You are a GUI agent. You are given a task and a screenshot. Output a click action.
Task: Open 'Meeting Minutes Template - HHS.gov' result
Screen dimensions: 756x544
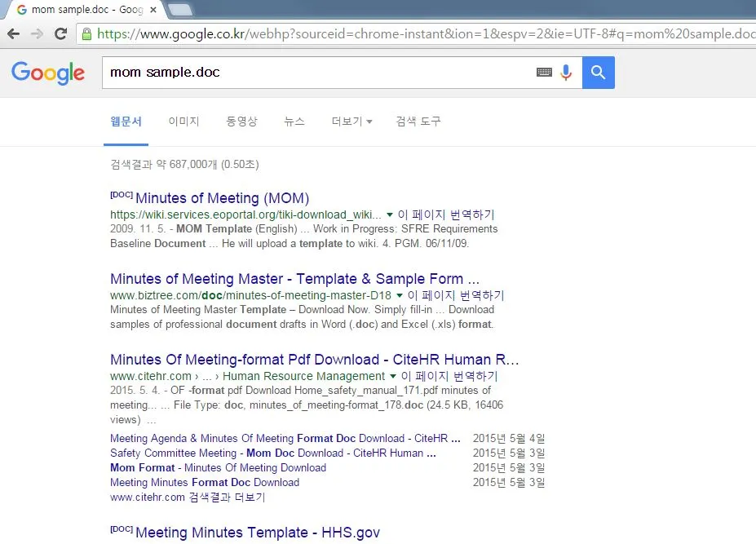(x=258, y=533)
